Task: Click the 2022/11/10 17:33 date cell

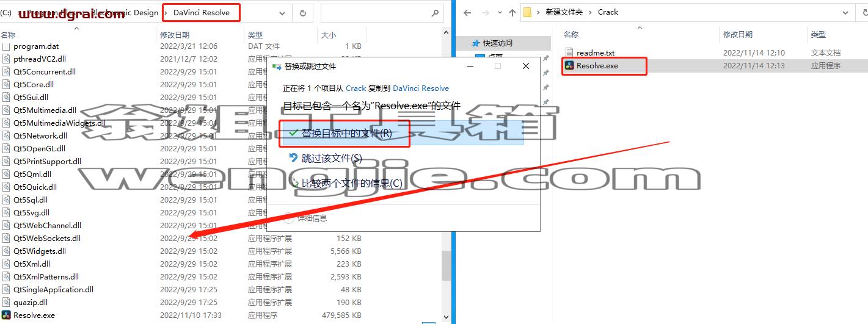Action: click(x=191, y=315)
